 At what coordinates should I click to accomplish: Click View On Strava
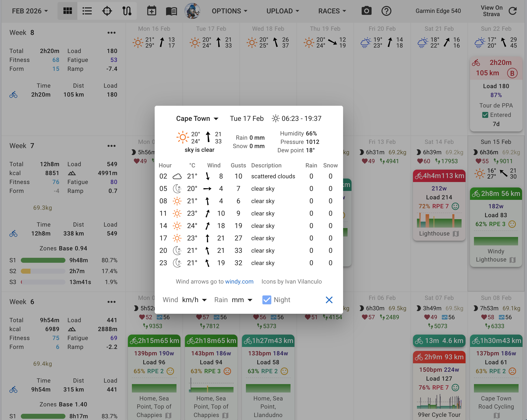click(492, 11)
